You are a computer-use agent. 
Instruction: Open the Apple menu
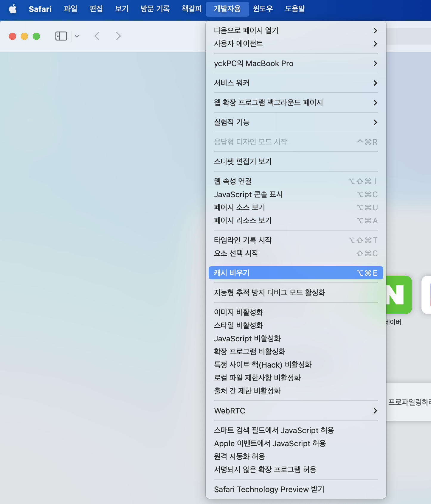(13, 9)
